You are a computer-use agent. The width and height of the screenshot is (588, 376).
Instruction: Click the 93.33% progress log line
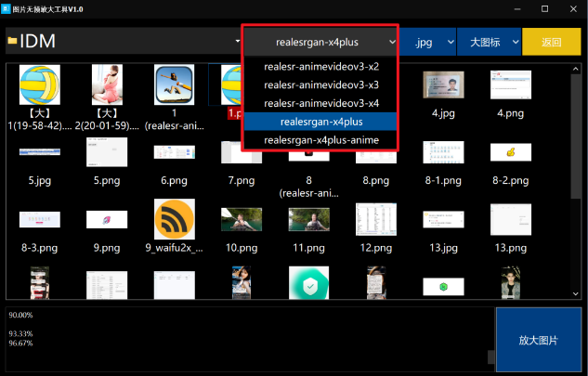21,333
